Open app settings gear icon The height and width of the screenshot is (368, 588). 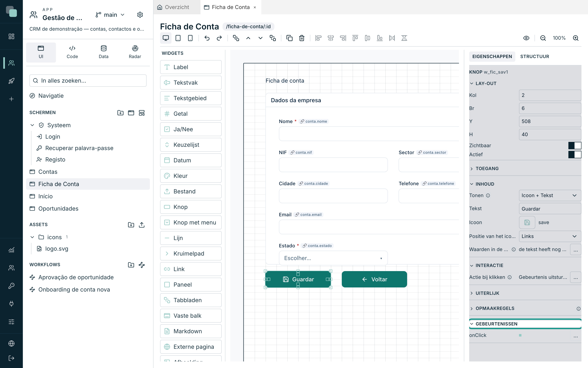[x=140, y=15]
